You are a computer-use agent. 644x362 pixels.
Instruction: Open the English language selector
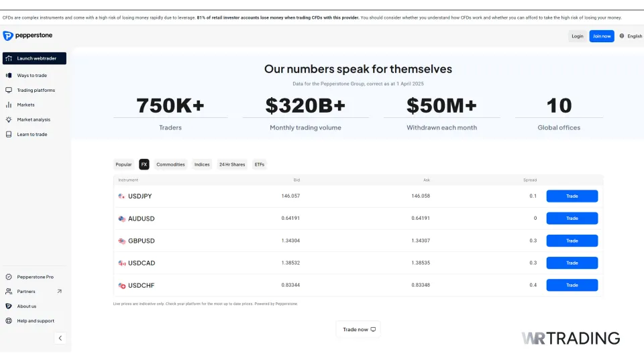click(631, 36)
